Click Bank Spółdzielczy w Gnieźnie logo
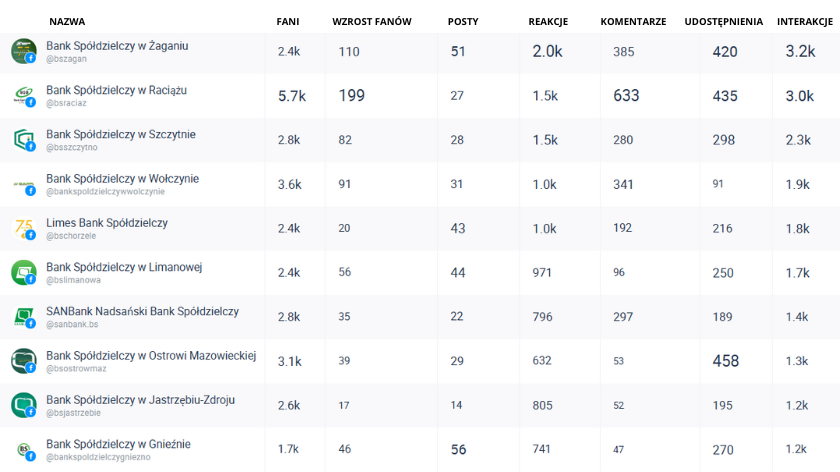 [x=23, y=449]
